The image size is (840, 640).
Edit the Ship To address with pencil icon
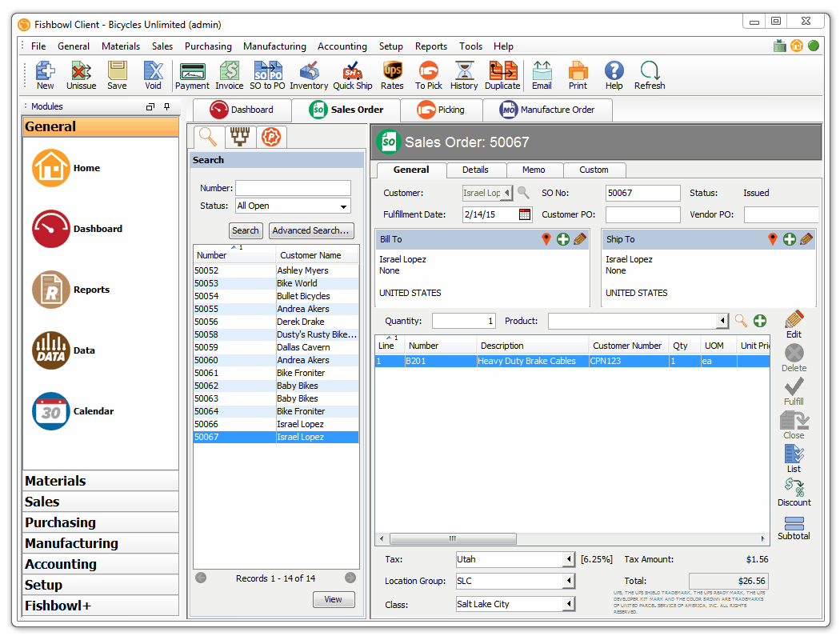pos(806,239)
